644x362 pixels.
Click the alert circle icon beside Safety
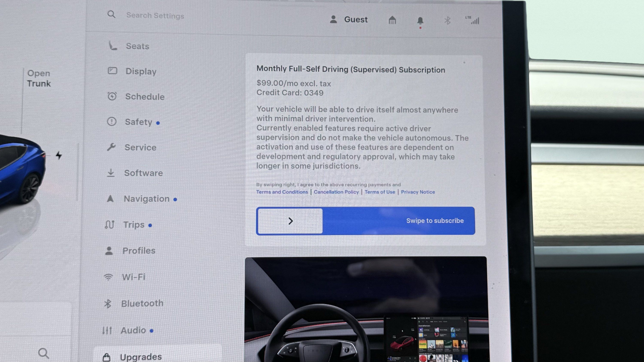point(111,121)
